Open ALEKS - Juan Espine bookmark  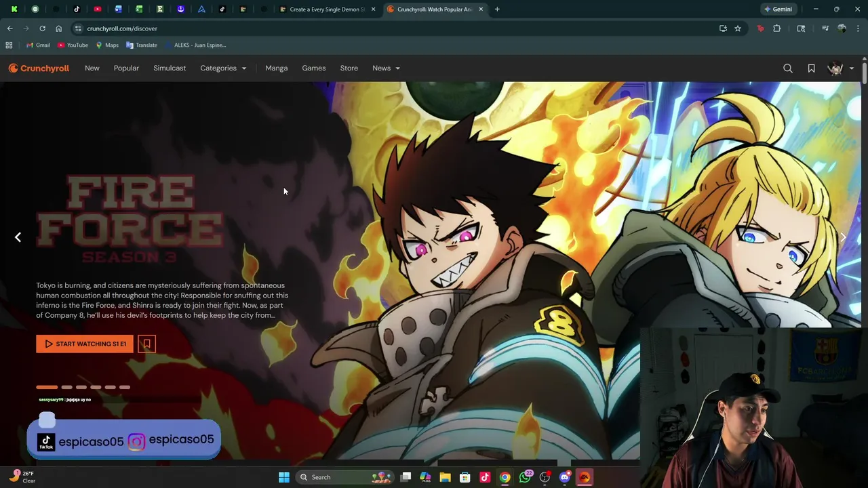click(195, 45)
